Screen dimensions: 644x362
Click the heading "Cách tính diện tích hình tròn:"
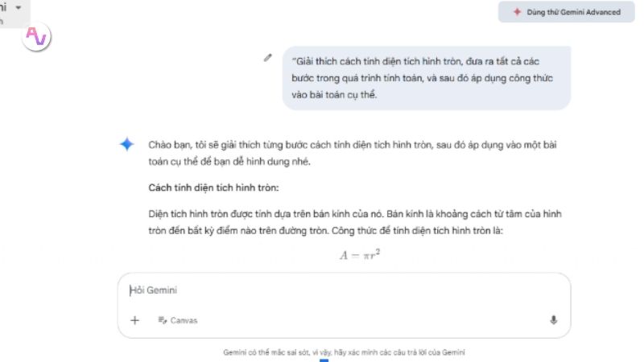click(x=213, y=187)
